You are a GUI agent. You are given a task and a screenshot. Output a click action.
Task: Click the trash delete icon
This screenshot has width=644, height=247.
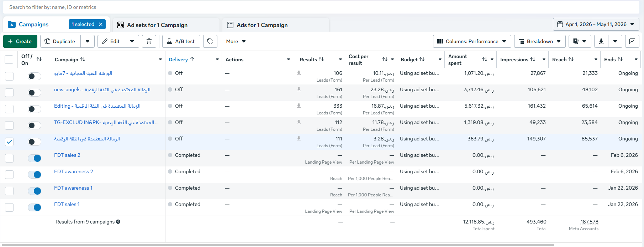[x=149, y=41]
